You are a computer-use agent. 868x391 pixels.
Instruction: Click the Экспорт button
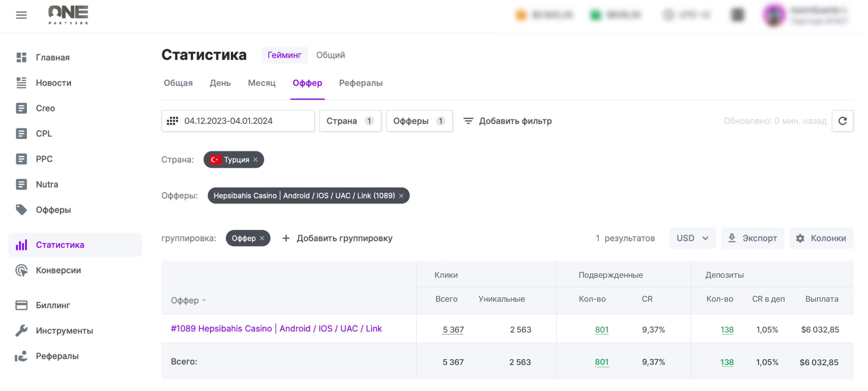click(x=752, y=238)
